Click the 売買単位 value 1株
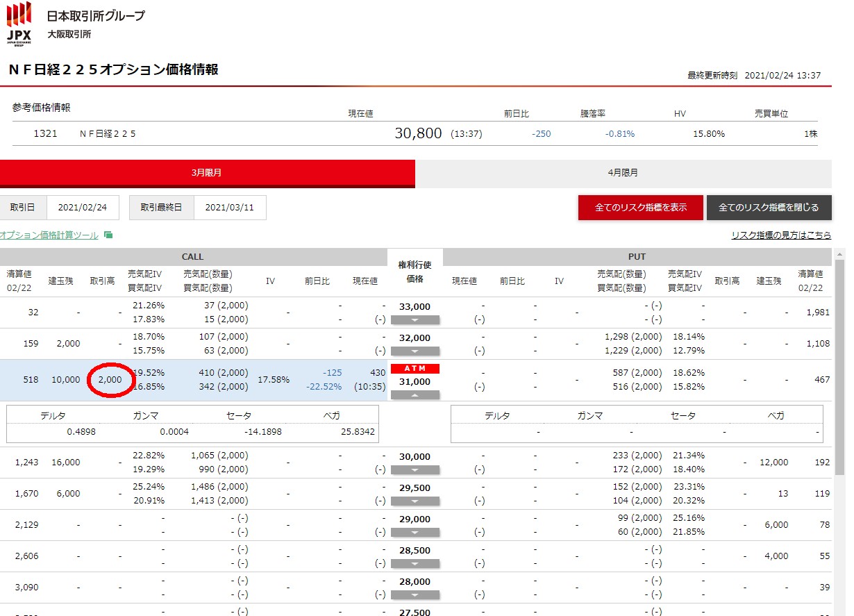 coord(810,134)
